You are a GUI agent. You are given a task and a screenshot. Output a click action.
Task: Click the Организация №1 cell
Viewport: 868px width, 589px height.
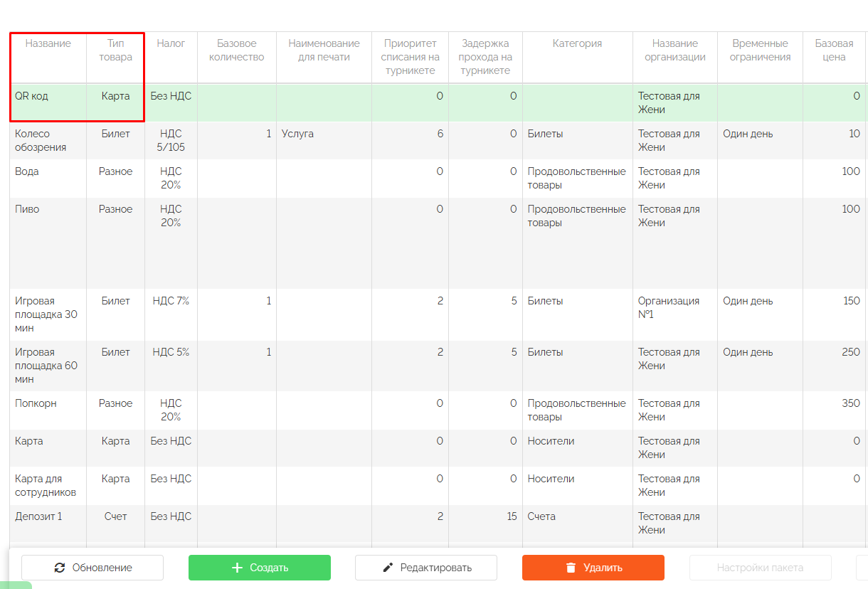669,307
